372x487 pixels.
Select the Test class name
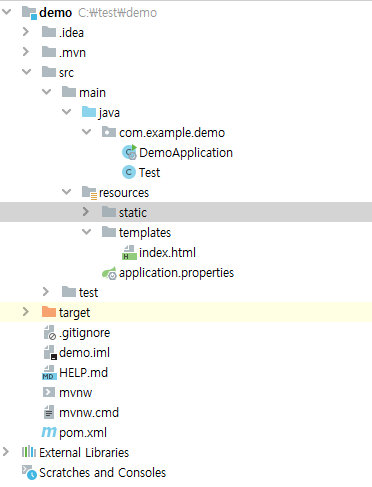point(149,173)
